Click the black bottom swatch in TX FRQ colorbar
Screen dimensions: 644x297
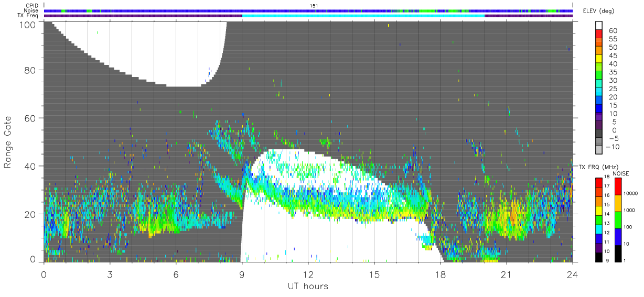tap(599, 257)
